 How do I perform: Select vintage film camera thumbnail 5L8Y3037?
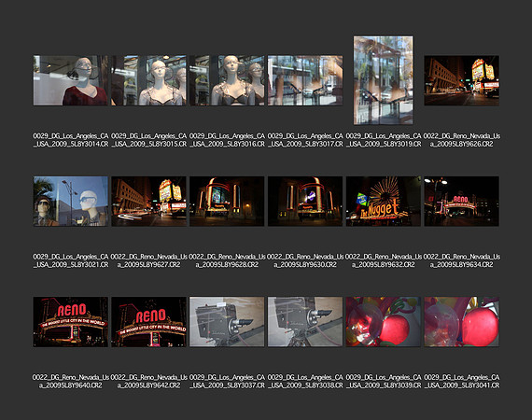coord(227,322)
